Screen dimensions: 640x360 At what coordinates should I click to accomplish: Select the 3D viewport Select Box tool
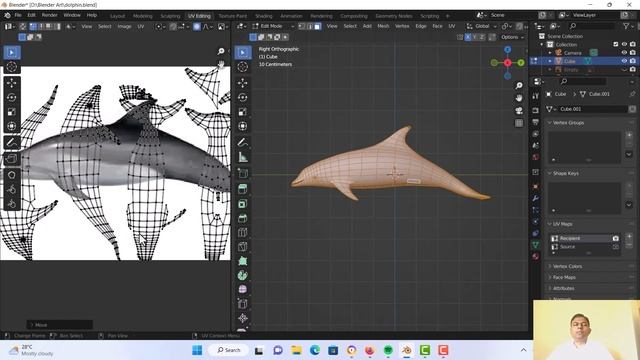[243, 53]
